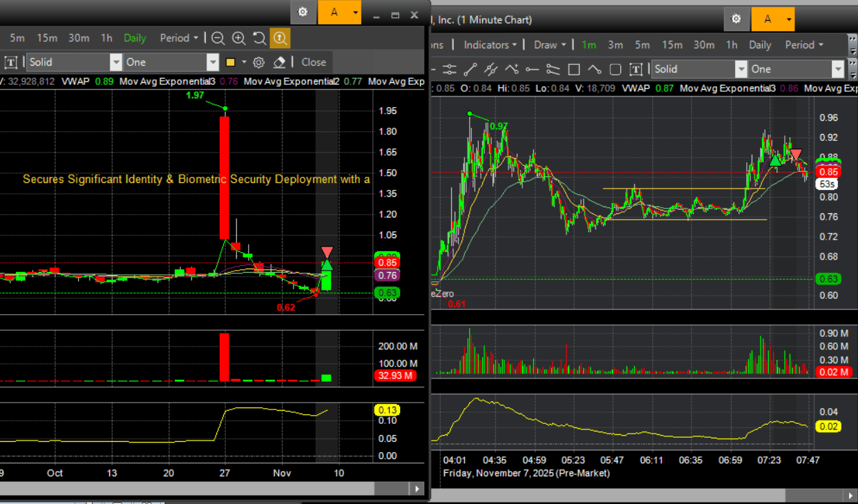Click the orange A button in the left window
The image size is (858, 504).
point(334,12)
